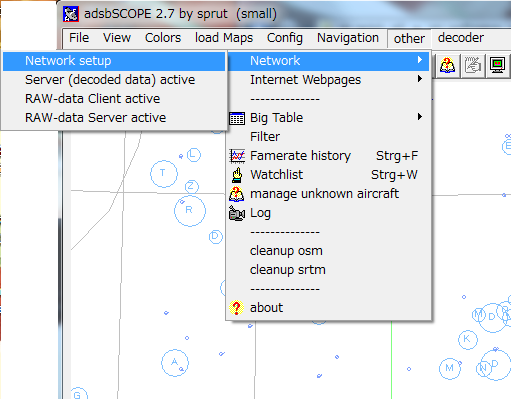The height and width of the screenshot is (399, 511).
Task: Open the View menu
Action: [117, 38]
